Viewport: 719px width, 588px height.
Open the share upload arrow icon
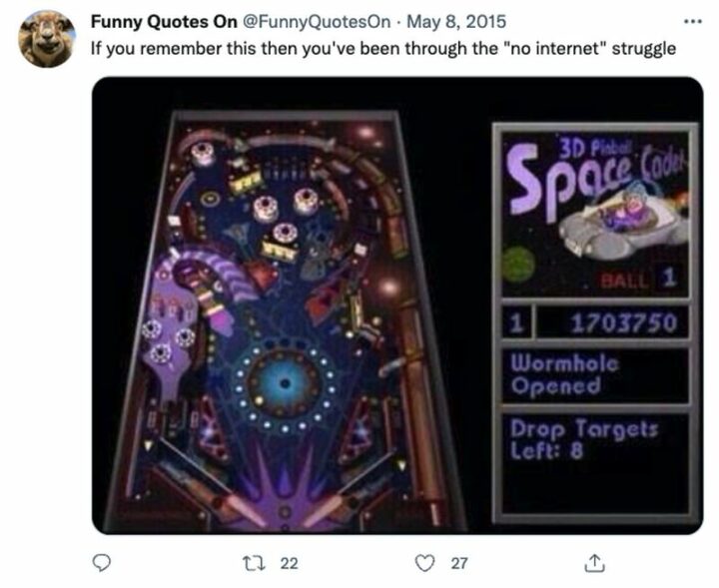[x=597, y=563]
